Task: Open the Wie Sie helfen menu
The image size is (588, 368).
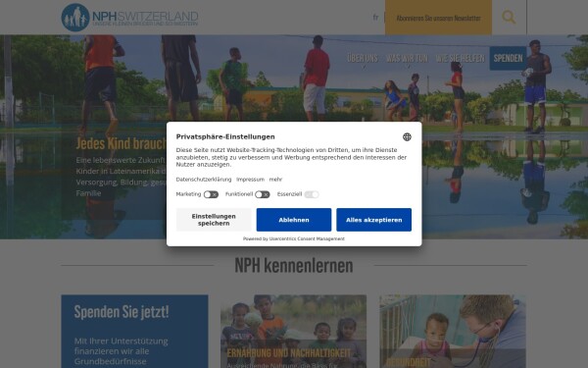Action: pos(461,58)
